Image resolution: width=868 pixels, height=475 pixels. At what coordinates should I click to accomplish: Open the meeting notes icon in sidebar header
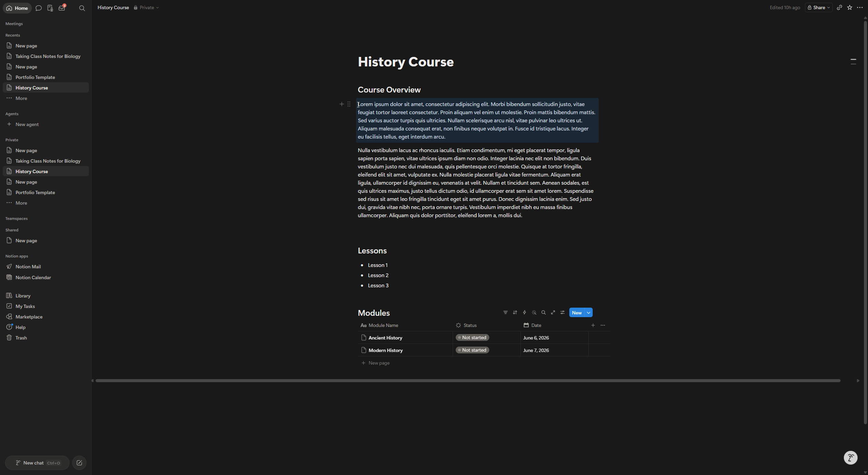coord(50,8)
